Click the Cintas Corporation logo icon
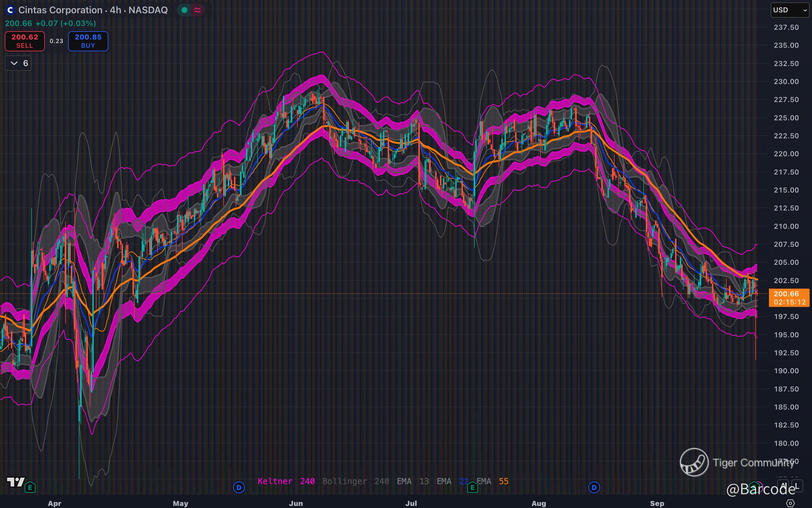 click(x=10, y=10)
